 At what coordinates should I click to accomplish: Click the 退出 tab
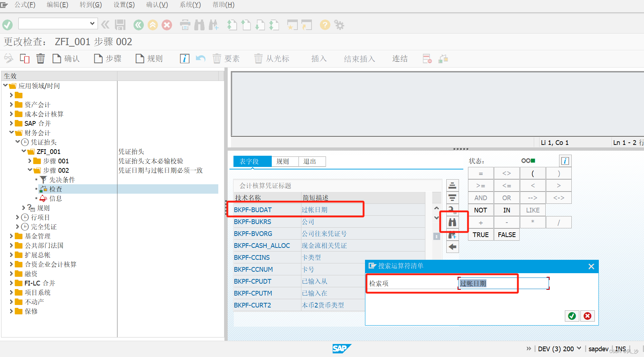pos(312,162)
